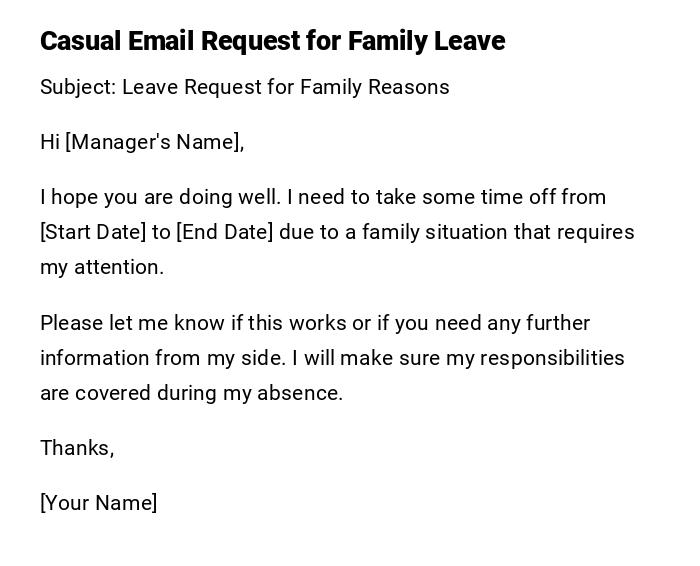Click the "Hi" greeting word
700x566 pixels.
(x=50, y=142)
